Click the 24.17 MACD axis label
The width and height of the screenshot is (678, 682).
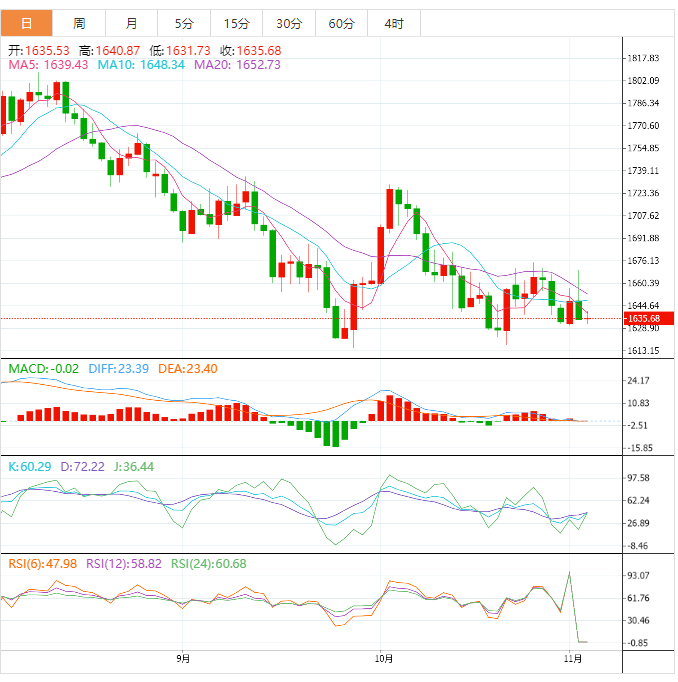pos(638,381)
